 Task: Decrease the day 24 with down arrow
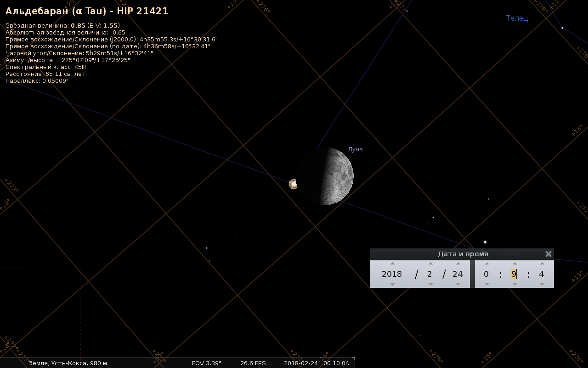click(458, 284)
